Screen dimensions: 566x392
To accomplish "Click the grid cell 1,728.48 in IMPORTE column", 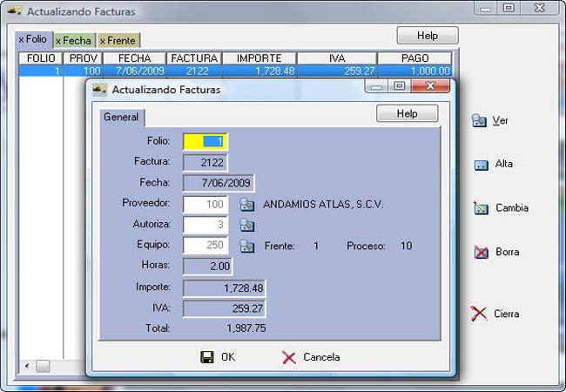I will point(259,71).
